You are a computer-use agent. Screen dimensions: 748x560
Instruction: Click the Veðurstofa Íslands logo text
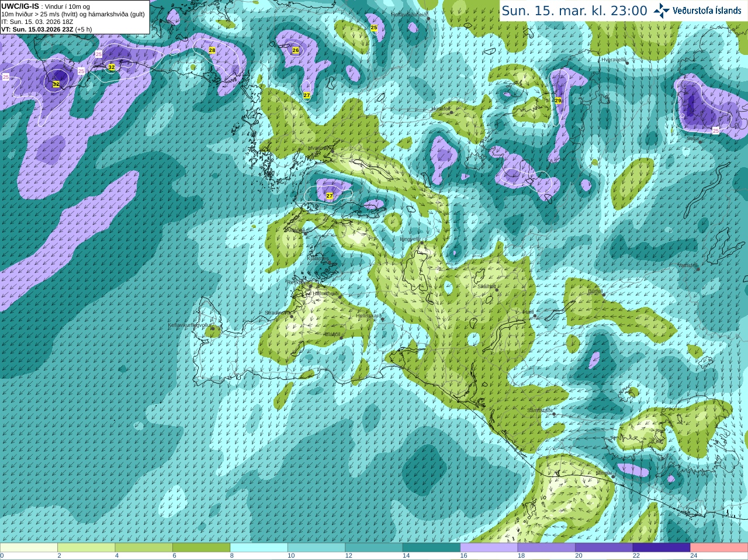click(x=707, y=11)
